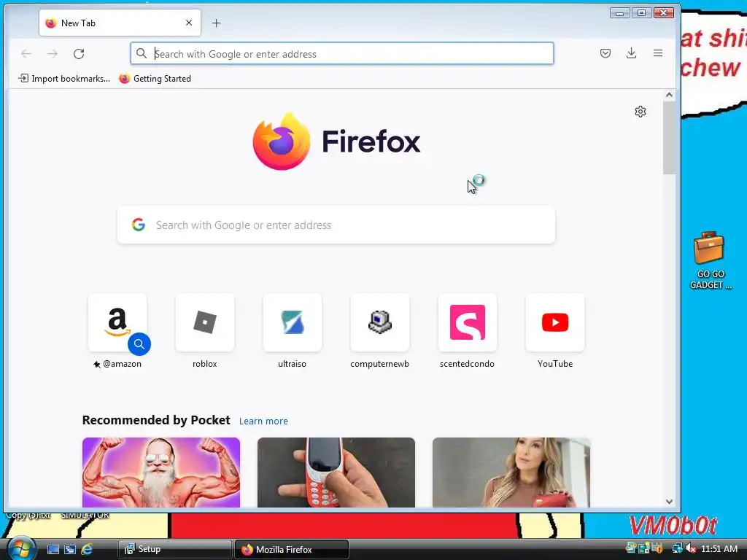Screen dimensions: 747x560
Task: Open a new tab with plus button
Action: click(x=216, y=23)
